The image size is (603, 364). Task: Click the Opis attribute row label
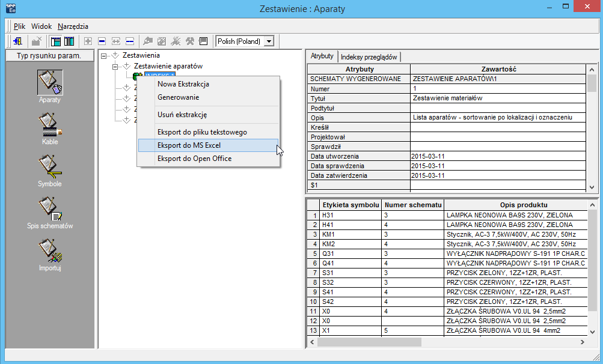[359, 118]
